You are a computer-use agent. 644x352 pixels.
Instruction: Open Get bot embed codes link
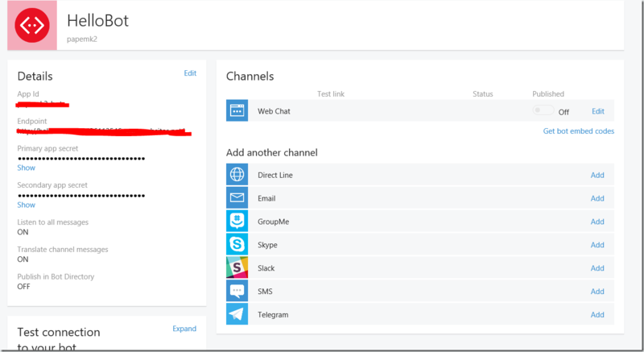579,131
